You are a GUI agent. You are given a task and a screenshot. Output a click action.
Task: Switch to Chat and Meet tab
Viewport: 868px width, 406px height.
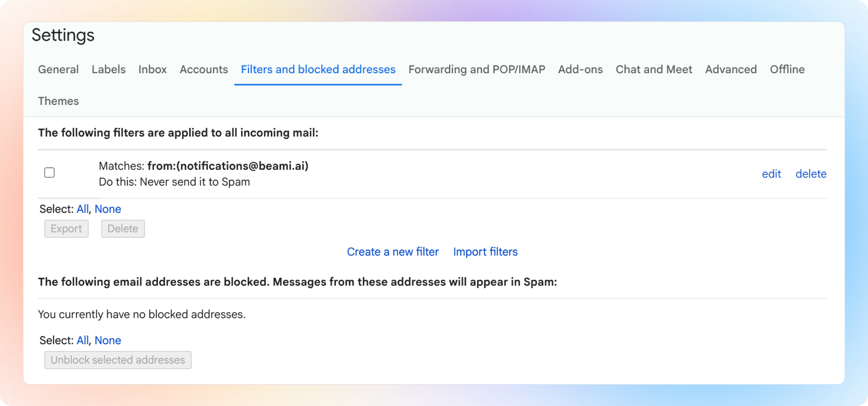[654, 70]
